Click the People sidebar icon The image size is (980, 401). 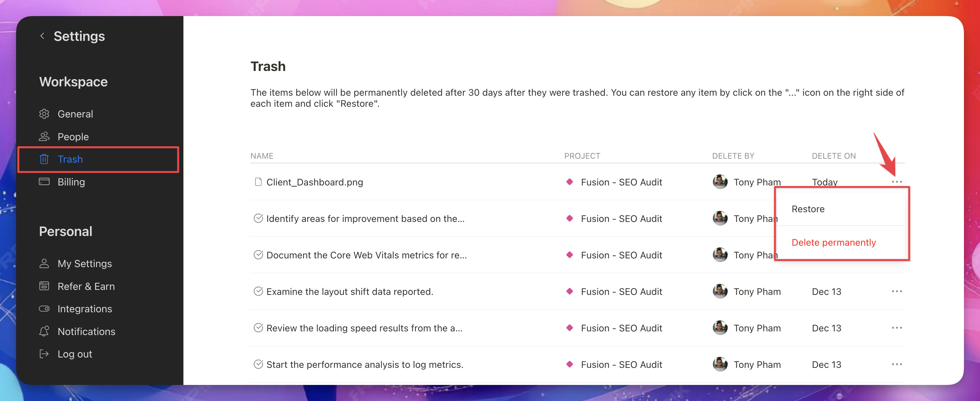click(44, 136)
